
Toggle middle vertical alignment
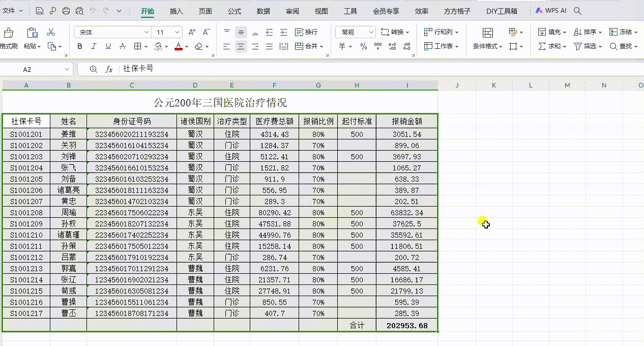tap(241, 32)
